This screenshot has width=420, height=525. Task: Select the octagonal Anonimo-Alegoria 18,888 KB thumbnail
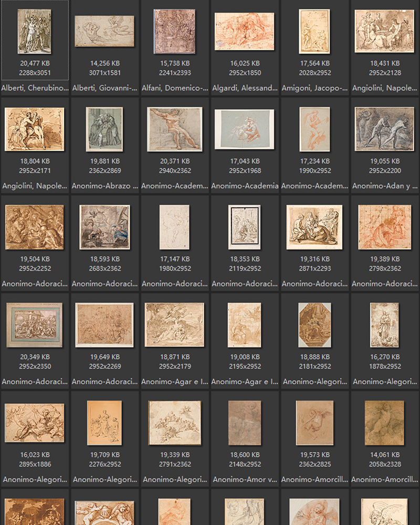coord(314,325)
